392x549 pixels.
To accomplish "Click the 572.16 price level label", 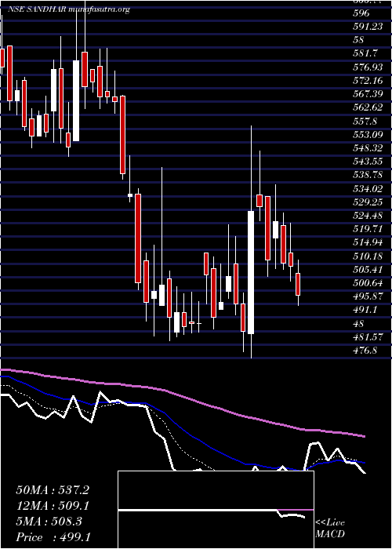I will [368, 81].
